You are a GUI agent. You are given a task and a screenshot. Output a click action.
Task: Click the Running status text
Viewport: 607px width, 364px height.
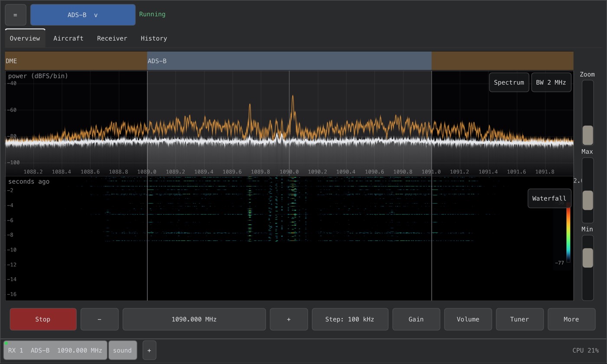[x=152, y=14]
